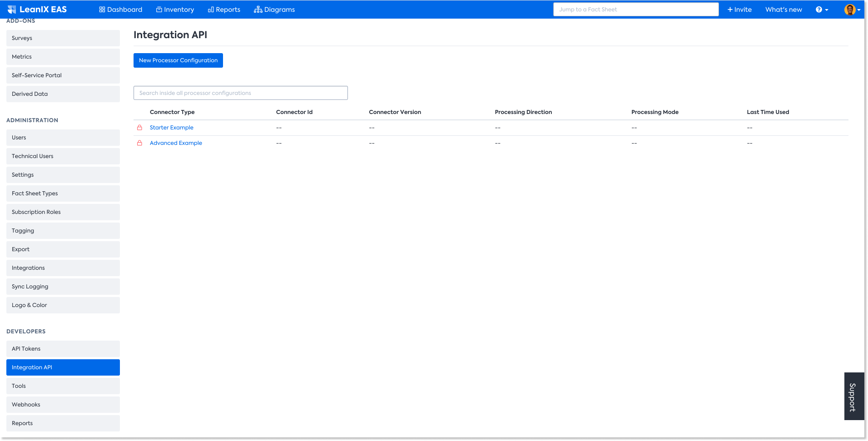The image size is (868, 441).
Task: Click the Connector Id column header
Action: click(294, 112)
